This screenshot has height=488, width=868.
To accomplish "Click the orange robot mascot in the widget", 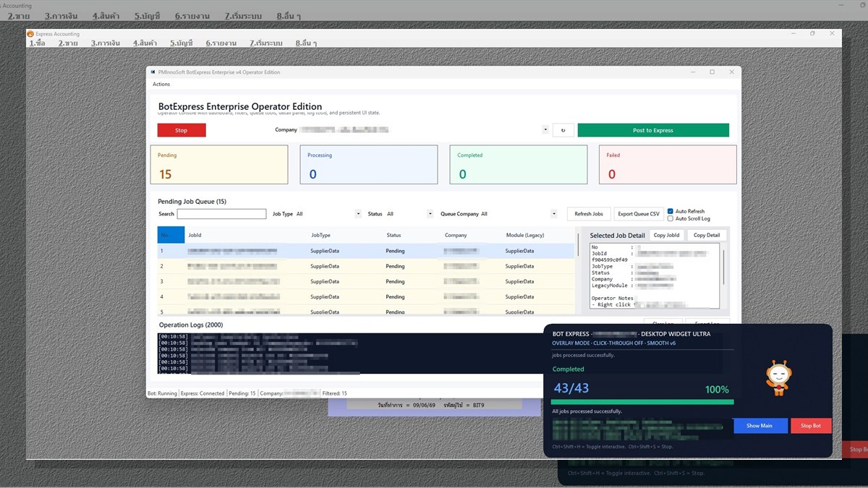I will [778, 378].
